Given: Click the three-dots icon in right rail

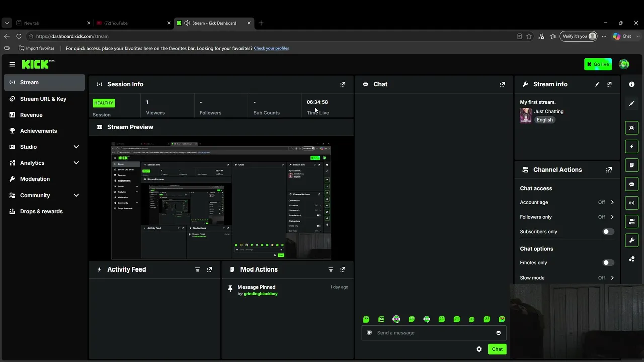Looking at the screenshot, I should (x=632, y=259).
